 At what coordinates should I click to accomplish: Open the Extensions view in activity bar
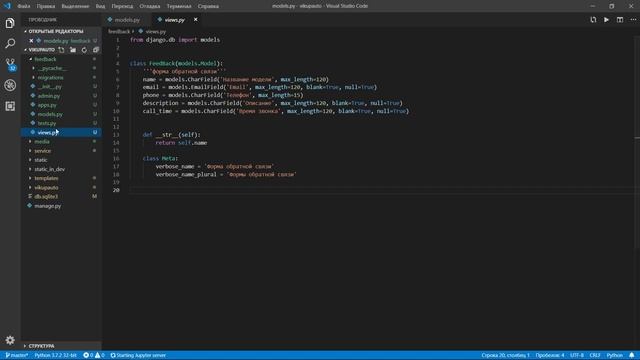click(10, 106)
